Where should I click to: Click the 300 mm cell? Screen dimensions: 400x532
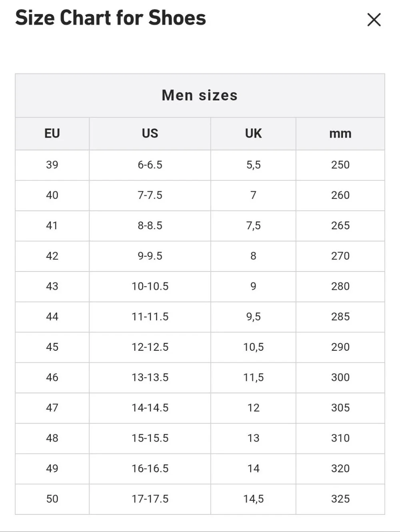[x=340, y=378]
